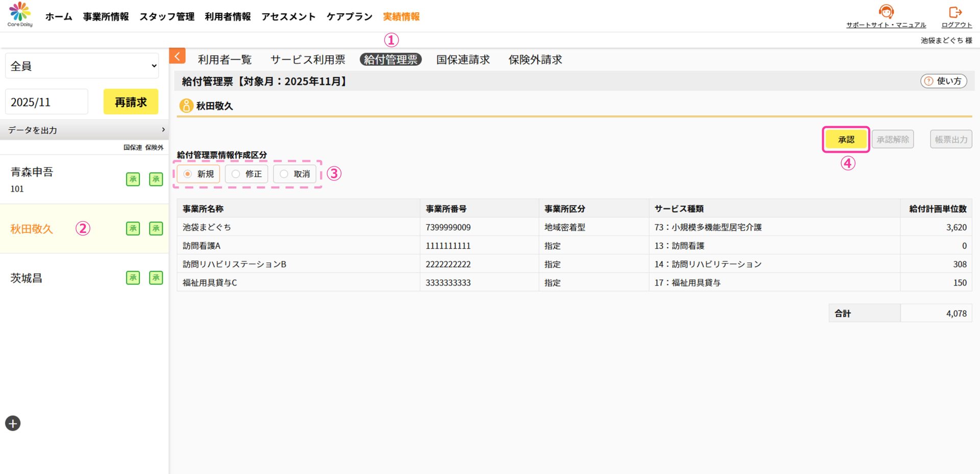Click 茨城昌's 国保連 approval badge
This screenshot has height=474, width=980.
[133, 278]
